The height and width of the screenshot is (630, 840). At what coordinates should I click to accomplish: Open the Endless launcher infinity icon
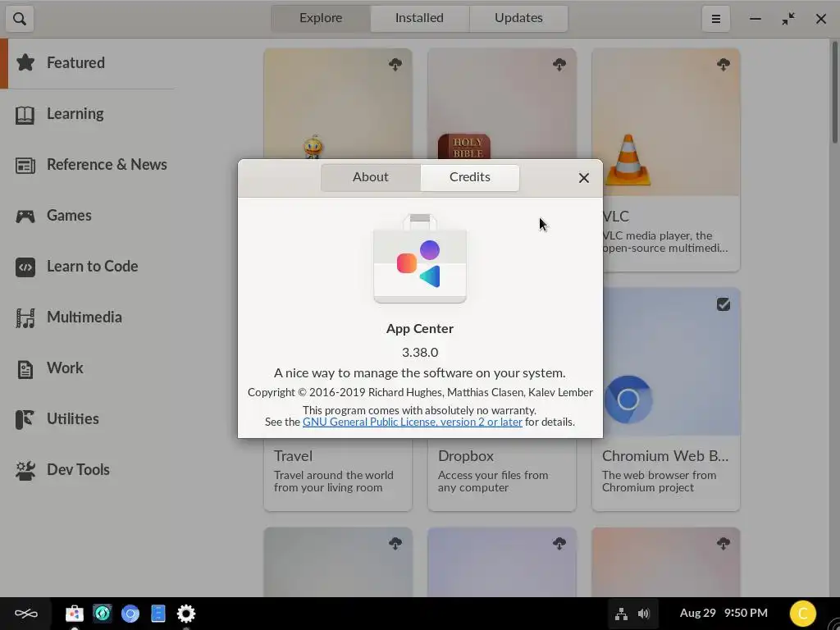25,614
